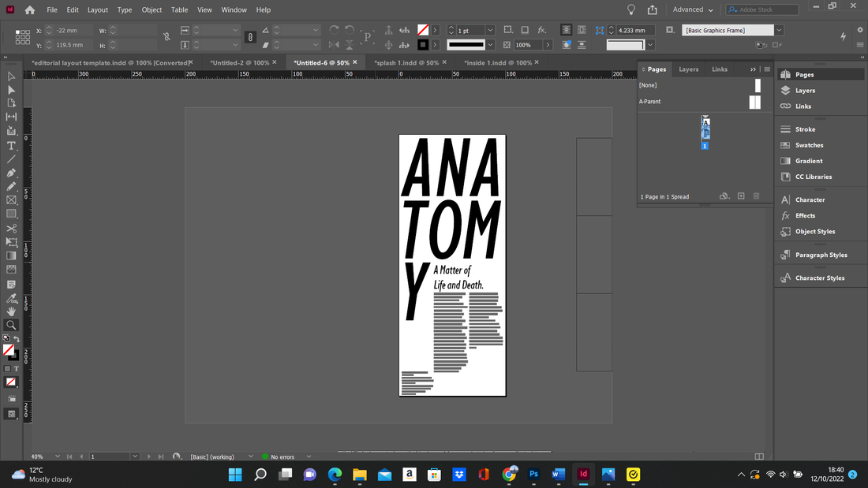This screenshot has height=488, width=868.
Task: Select the Direct Selection tool
Action: coord(11,90)
